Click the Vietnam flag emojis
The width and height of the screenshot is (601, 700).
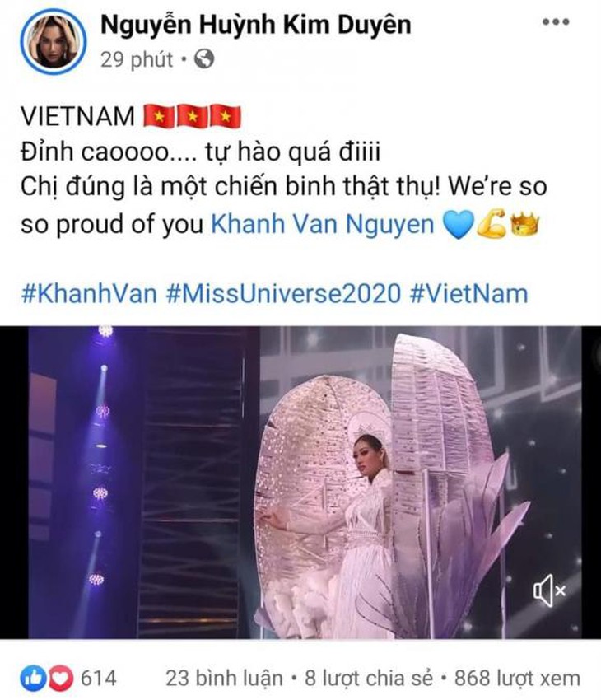pyautogui.click(x=193, y=116)
